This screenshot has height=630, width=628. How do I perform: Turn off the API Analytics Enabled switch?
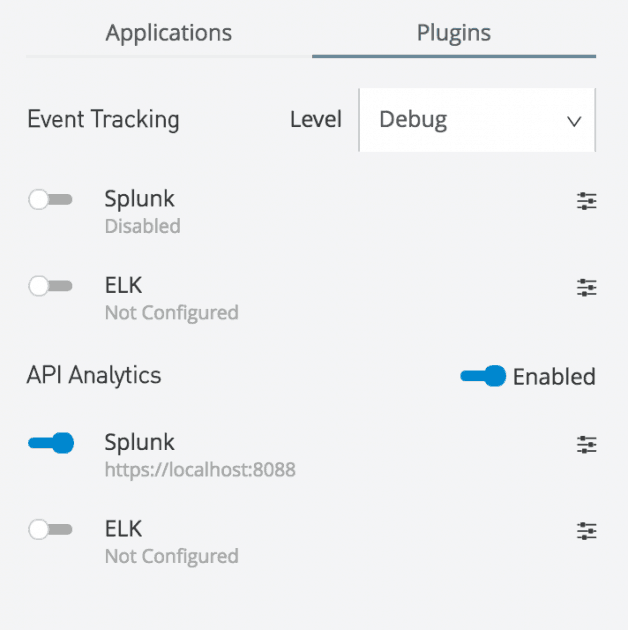(483, 377)
